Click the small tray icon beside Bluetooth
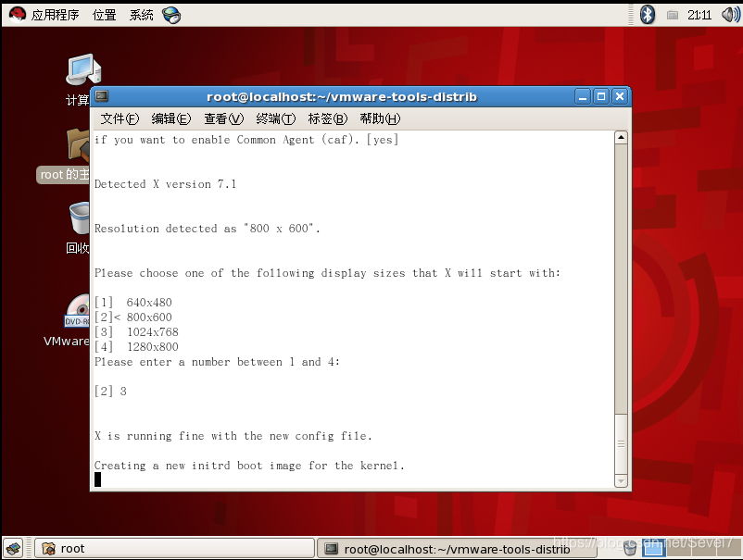 673,15
